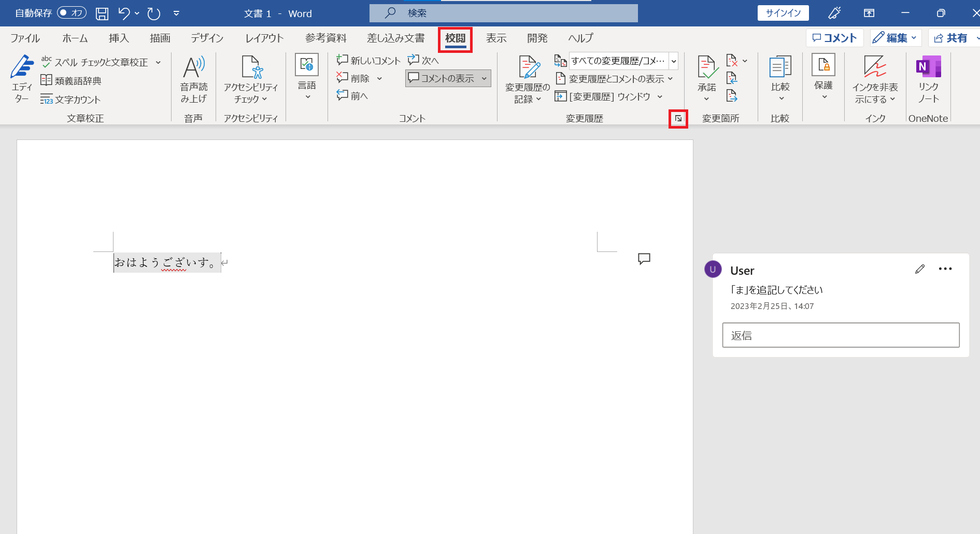Expand スペル チェック dropdown arrow
This screenshot has width=980, height=534.
(x=158, y=62)
